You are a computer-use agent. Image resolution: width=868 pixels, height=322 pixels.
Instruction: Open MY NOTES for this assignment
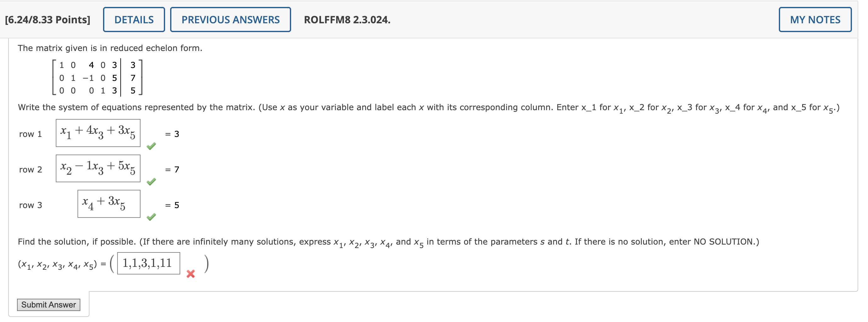(x=815, y=20)
